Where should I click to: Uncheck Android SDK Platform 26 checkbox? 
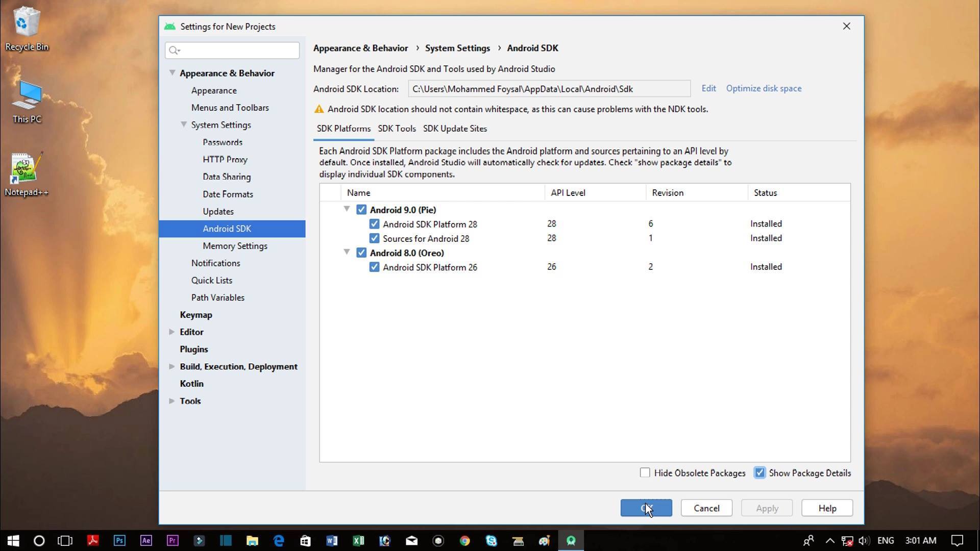374,267
